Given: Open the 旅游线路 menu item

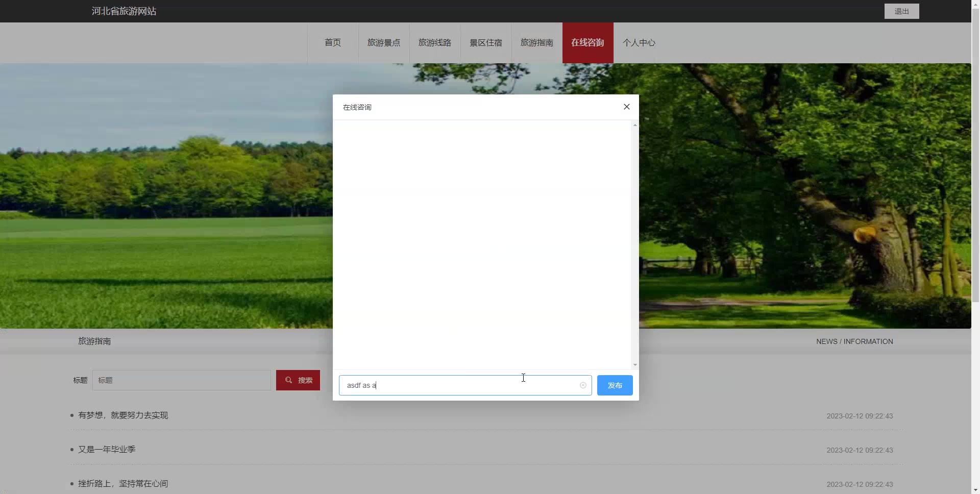Looking at the screenshot, I should click(x=435, y=43).
